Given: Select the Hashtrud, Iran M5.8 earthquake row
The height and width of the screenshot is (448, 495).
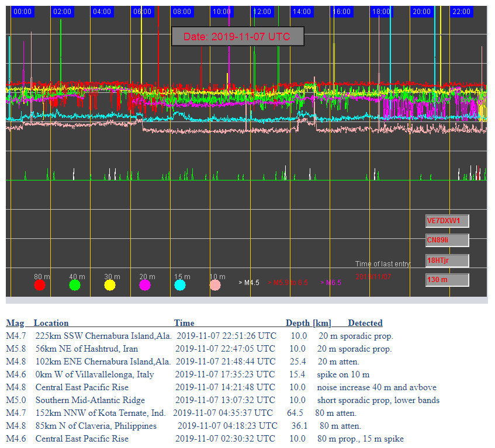Looking at the screenshot, I should pyautogui.click(x=199, y=349).
